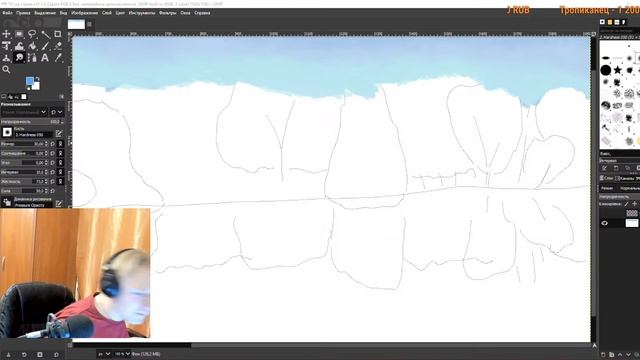Edit the paint dynamics pencil icon

[59, 203]
